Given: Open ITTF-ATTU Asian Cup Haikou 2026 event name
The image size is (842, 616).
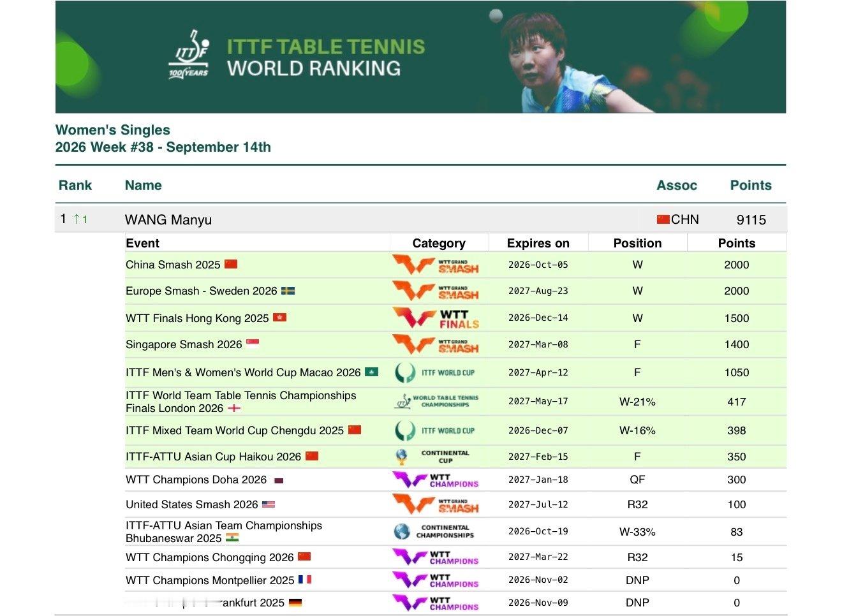Looking at the screenshot, I should click(214, 457).
